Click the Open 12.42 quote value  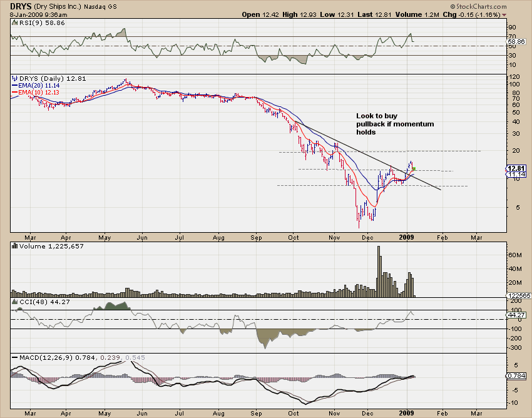(x=260, y=14)
